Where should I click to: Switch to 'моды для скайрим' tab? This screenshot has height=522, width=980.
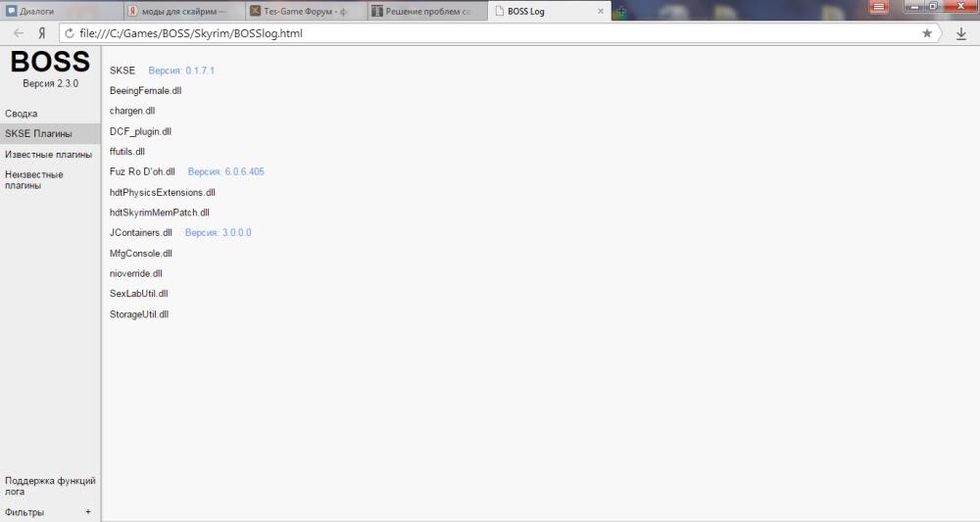184,11
